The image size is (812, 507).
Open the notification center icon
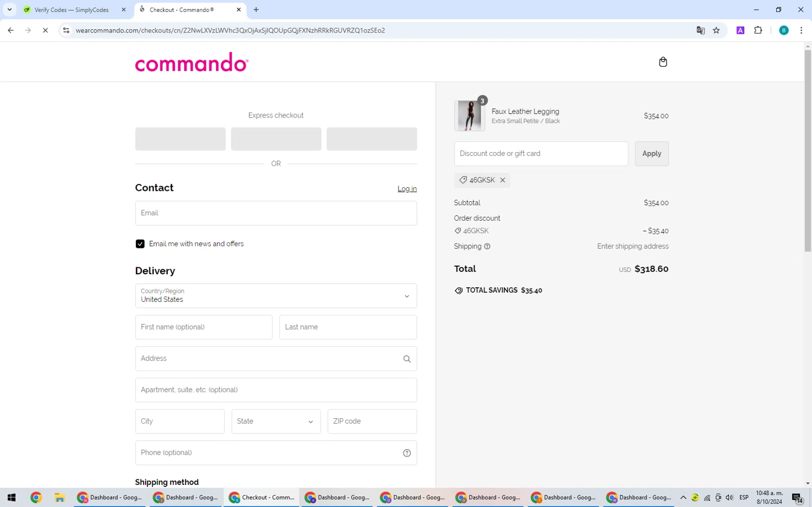(x=797, y=498)
